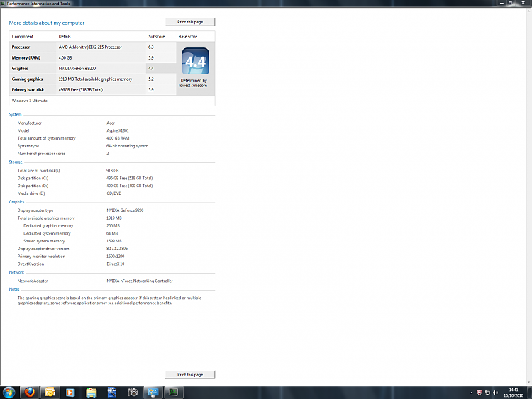Open the NFC taskbar application icon
Viewport: 532px width, 399px height.
pos(111,393)
